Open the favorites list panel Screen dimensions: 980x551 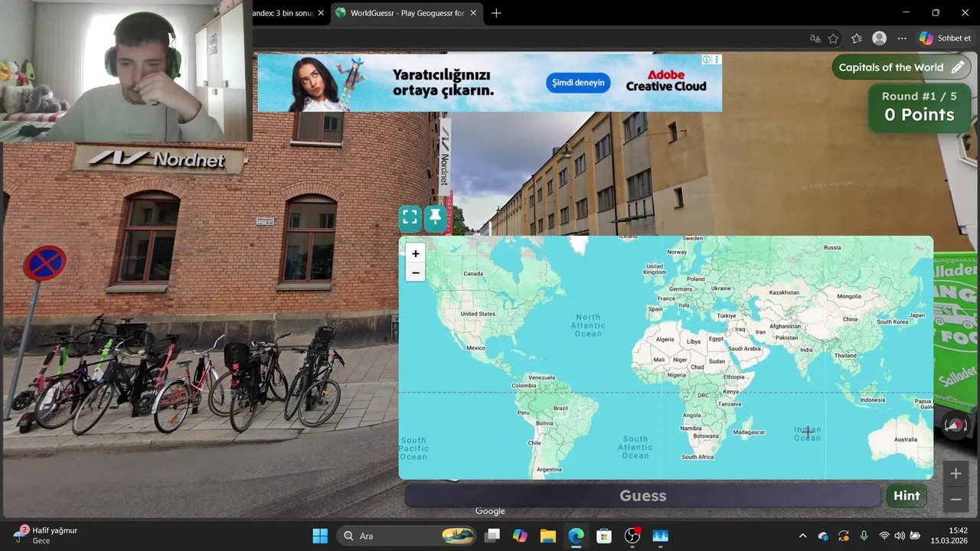(x=857, y=38)
